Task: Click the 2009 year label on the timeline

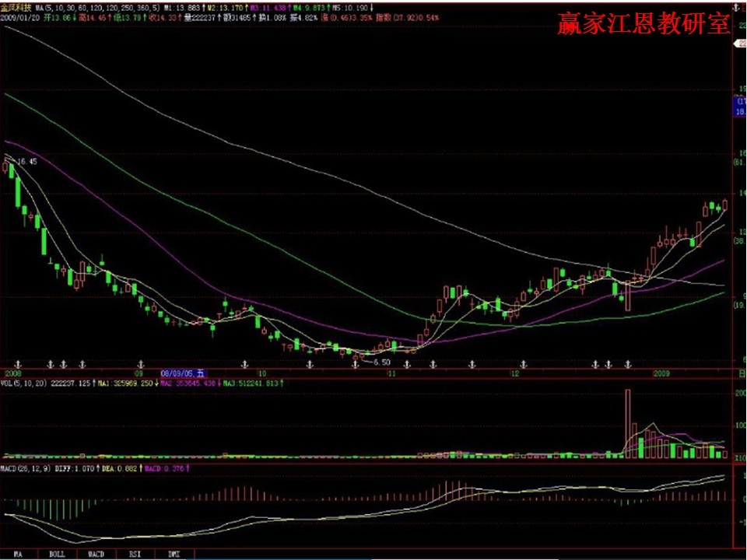Action: [661, 373]
